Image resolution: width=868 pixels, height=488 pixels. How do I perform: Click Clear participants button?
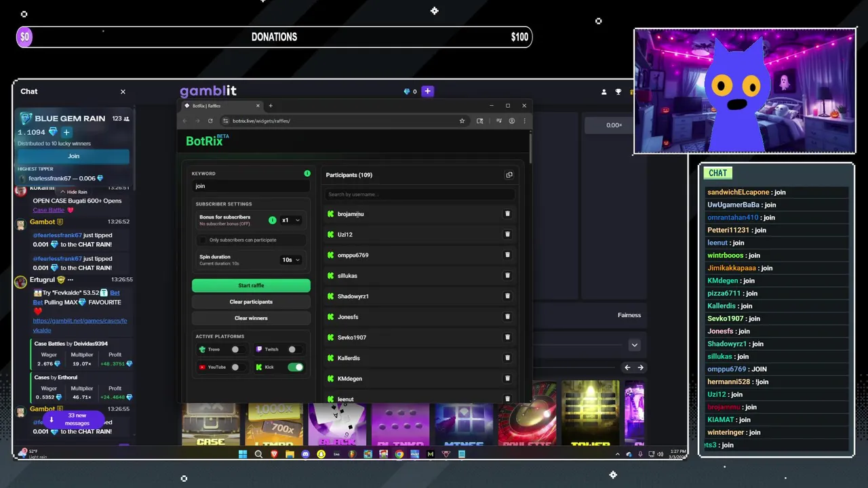[x=251, y=302]
